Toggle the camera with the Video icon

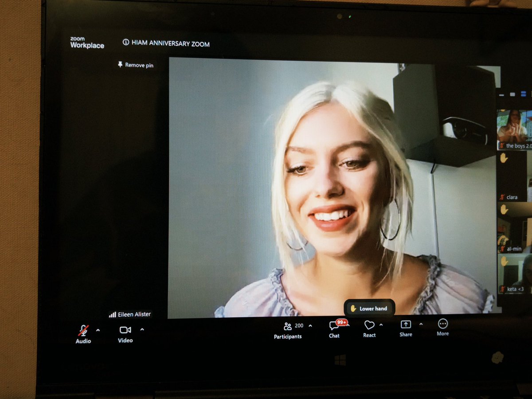tap(125, 330)
